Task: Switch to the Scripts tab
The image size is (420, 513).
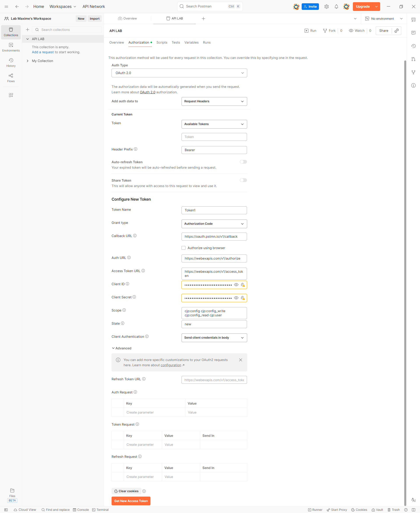Action: [162, 42]
